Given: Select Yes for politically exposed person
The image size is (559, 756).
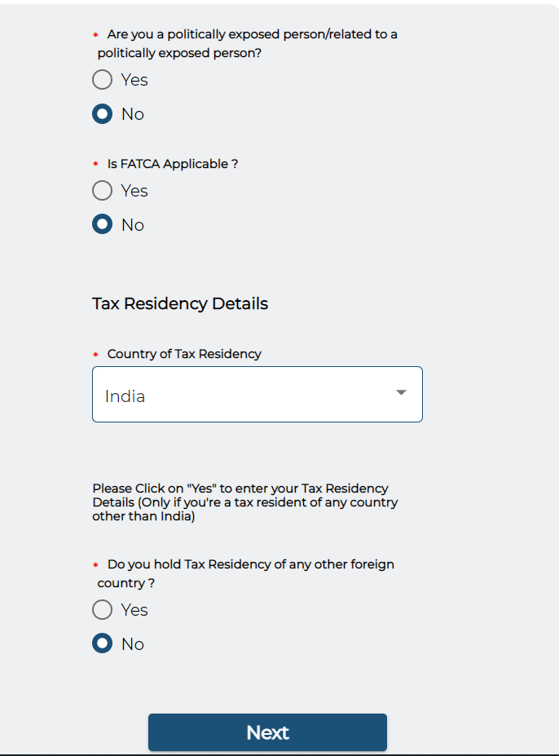Looking at the screenshot, I should [102, 80].
